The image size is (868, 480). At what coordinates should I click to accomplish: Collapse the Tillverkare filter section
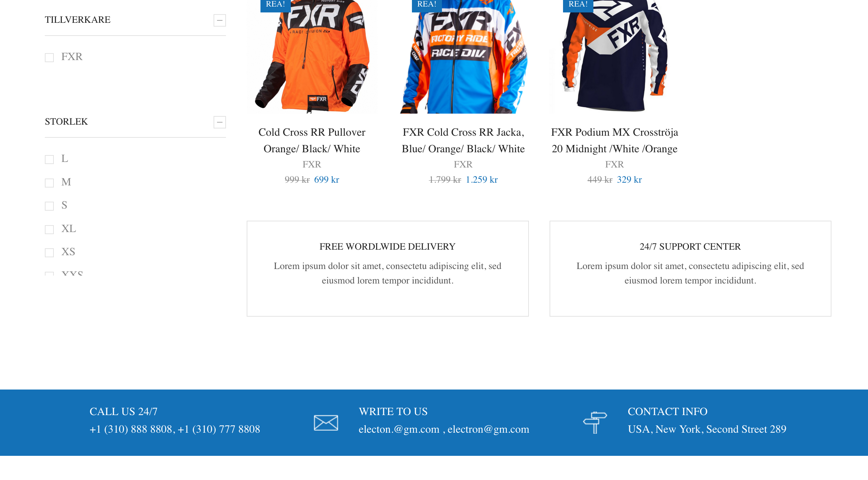219,20
